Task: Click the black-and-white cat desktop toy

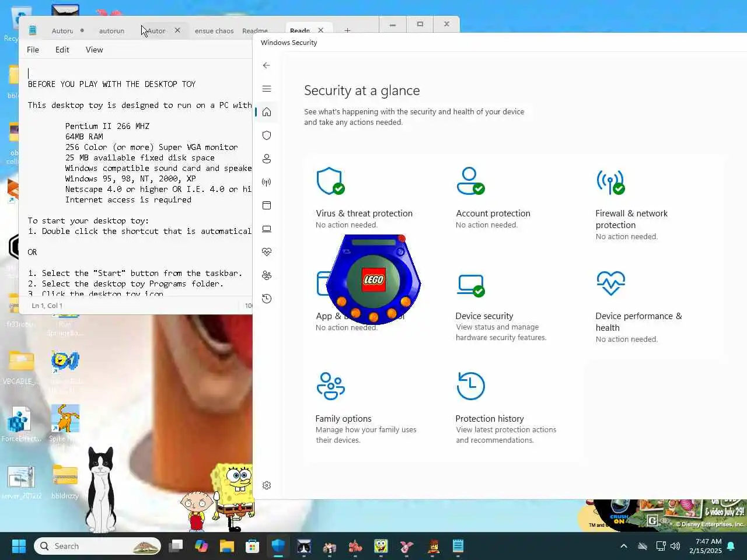Action: [x=100, y=489]
